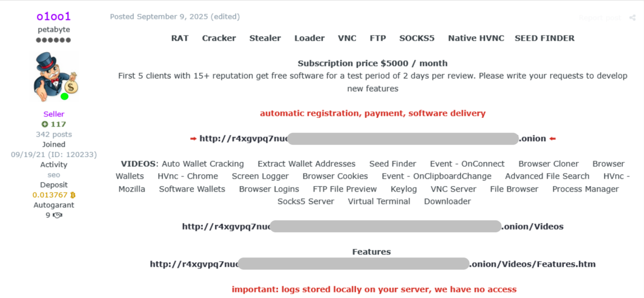644x298 pixels.
Task: Click the onion URL between the red arrows
Action: coord(373,139)
